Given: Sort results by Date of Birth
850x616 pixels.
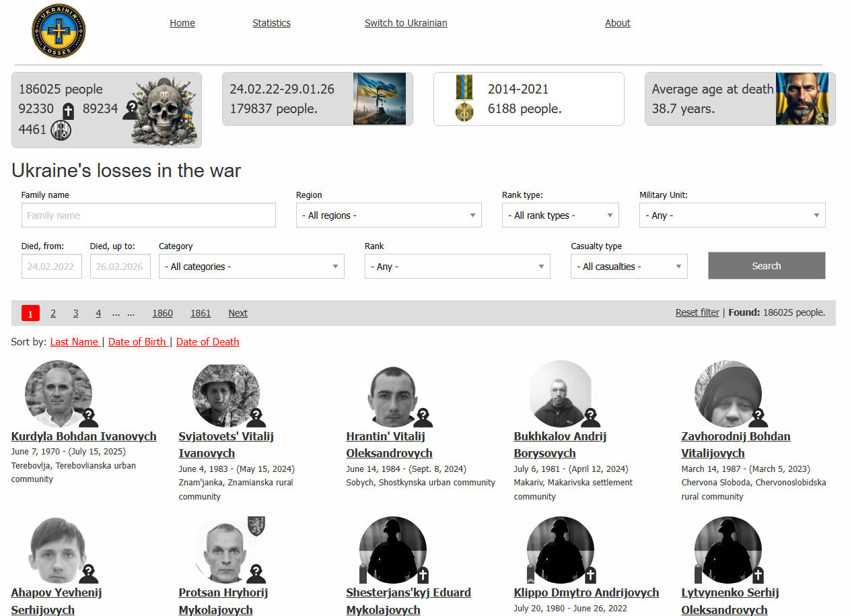Looking at the screenshot, I should tap(137, 342).
